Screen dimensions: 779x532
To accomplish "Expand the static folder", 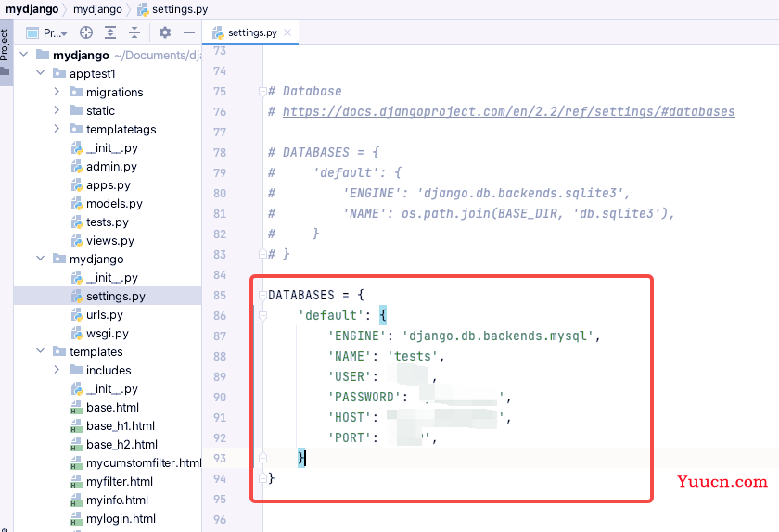I will [x=57, y=110].
